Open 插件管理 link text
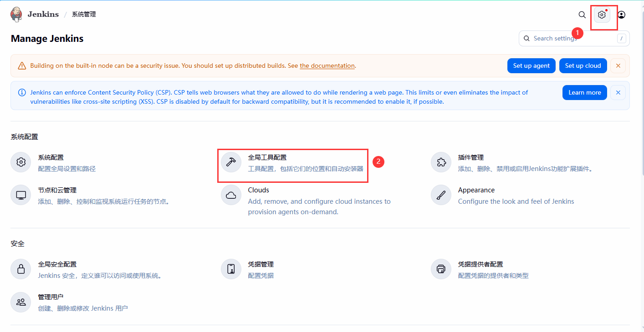This screenshot has height=332, width=644. click(x=471, y=157)
